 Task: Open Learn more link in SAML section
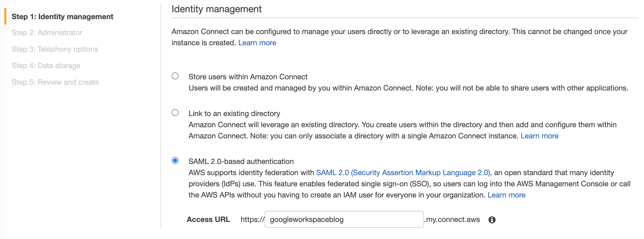pyautogui.click(x=506, y=195)
